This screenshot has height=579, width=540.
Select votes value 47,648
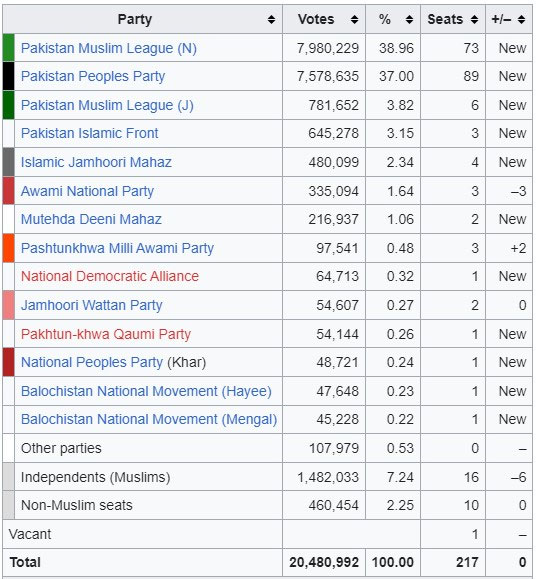coord(337,391)
